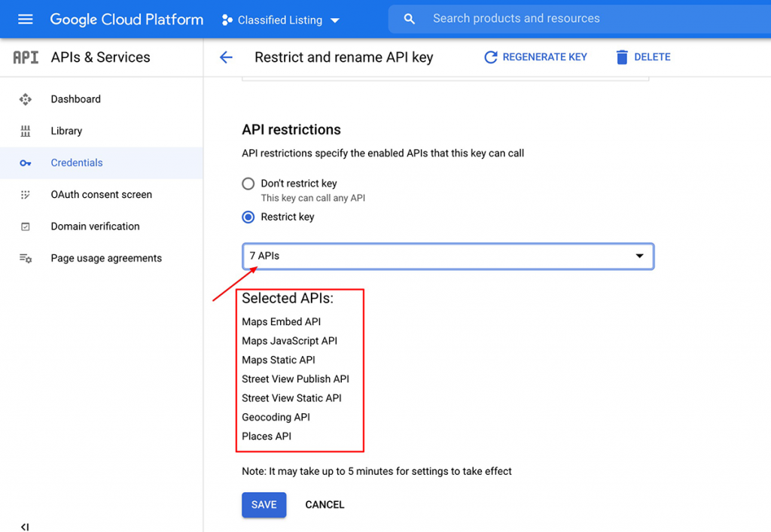Click the OAuth consent screen icon

pyautogui.click(x=26, y=195)
